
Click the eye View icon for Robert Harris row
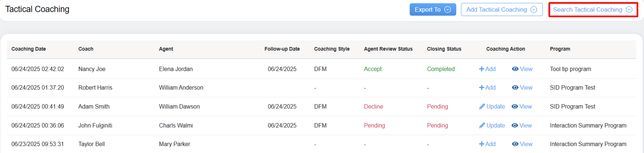(515, 87)
